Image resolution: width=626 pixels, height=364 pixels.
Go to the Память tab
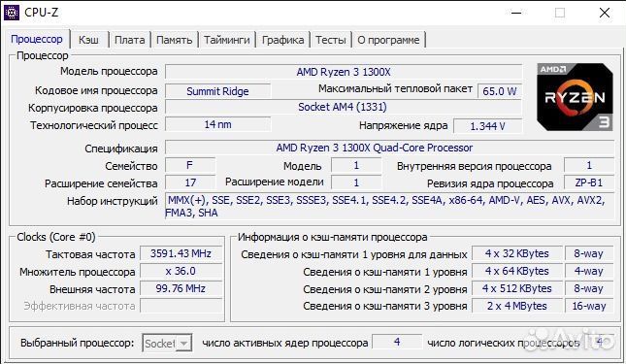point(174,40)
